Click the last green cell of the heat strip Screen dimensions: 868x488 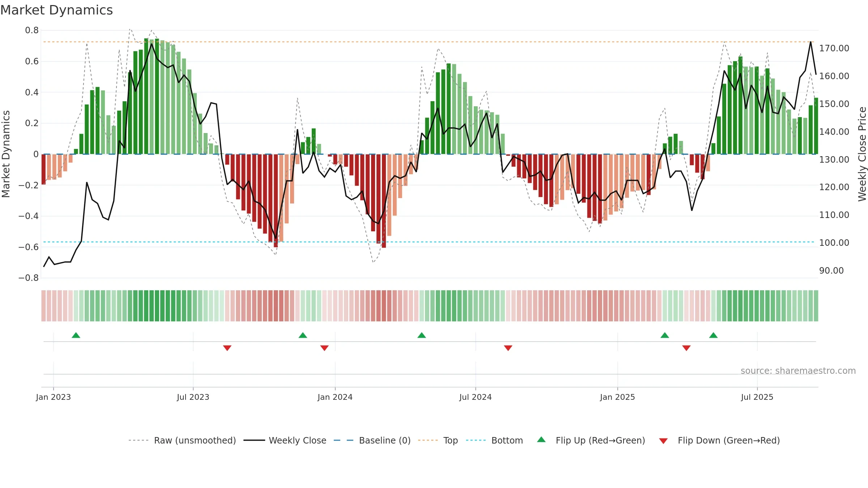point(816,306)
